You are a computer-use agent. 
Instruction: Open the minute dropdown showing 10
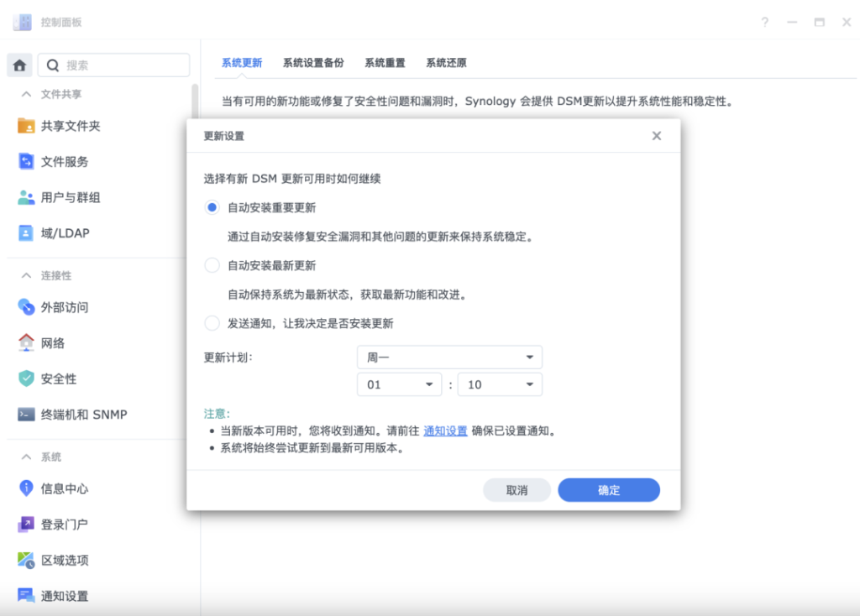point(500,384)
